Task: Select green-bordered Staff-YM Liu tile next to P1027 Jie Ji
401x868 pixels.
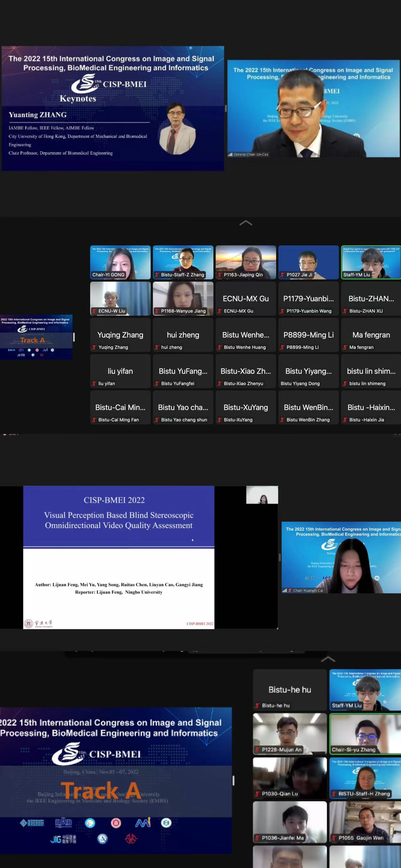Action: [x=371, y=262]
